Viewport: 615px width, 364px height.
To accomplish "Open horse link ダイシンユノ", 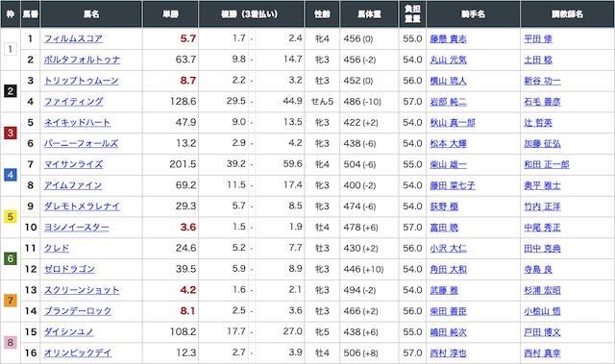I will point(68,332).
